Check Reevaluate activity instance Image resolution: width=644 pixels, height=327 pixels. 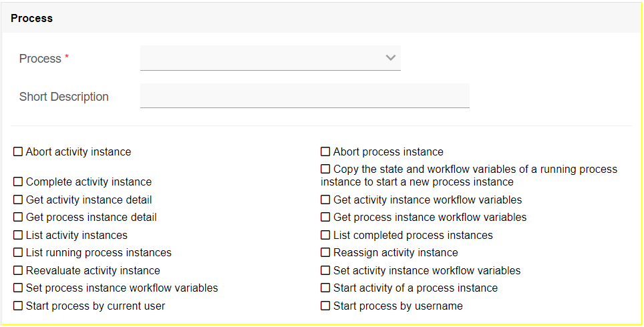(18, 271)
